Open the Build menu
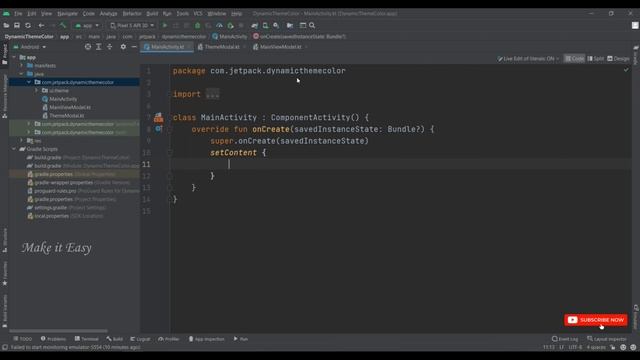 [152, 13]
